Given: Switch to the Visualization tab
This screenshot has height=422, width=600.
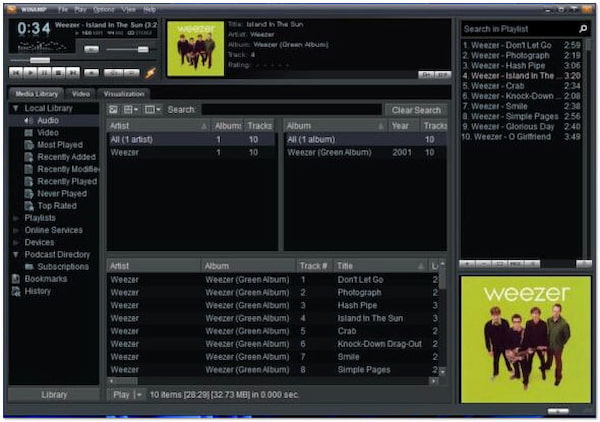Looking at the screenshot, I should [x=124, y=94].
